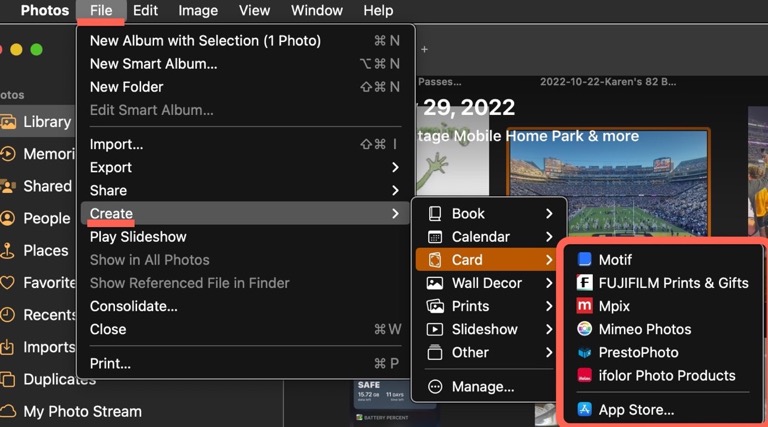Click the Mpix icon
The image size is (768, 427).
click(585, 306)
